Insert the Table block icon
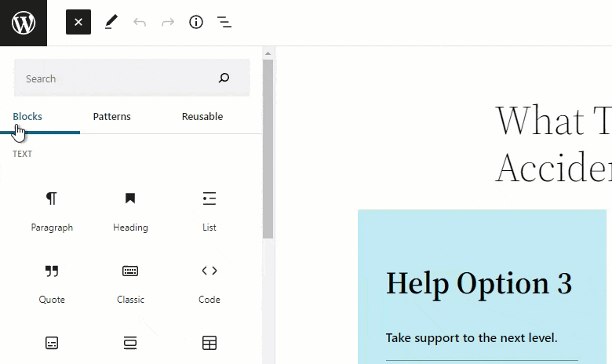 click(209, 344)
